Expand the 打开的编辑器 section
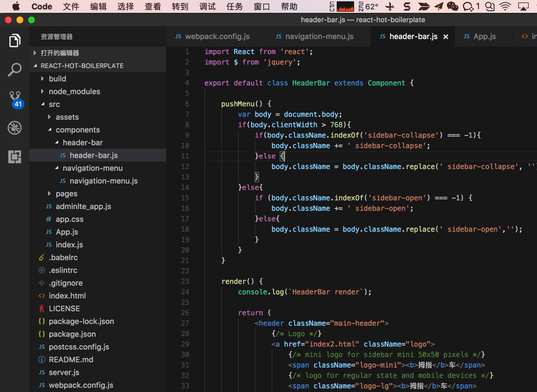537x392 pixels. coord(59,53)
